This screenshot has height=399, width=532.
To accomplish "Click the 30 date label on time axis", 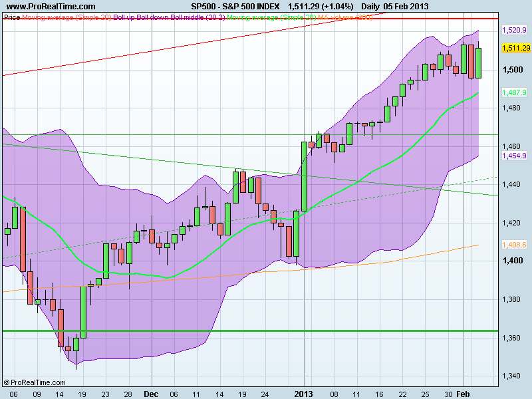I will (448, 394).
